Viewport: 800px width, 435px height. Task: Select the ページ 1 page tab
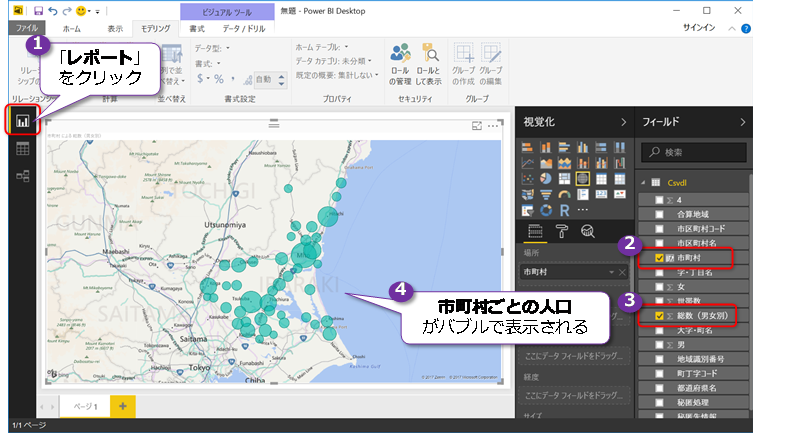[x=85, y=406]
